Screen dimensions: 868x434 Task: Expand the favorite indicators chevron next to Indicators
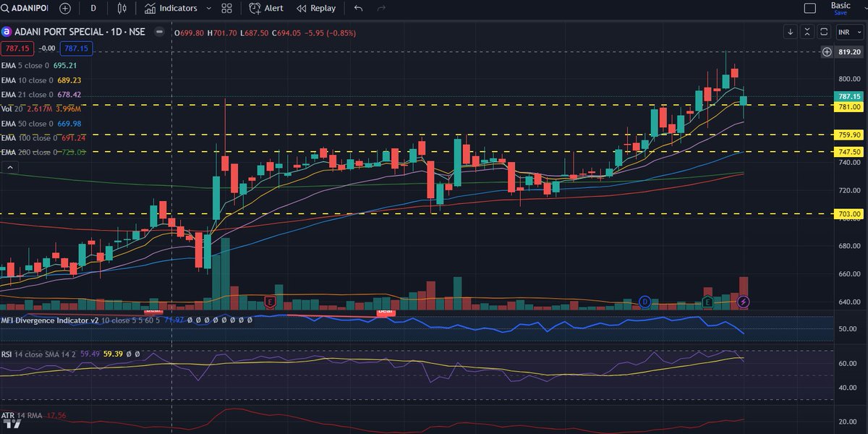click(x=209, y=8)
